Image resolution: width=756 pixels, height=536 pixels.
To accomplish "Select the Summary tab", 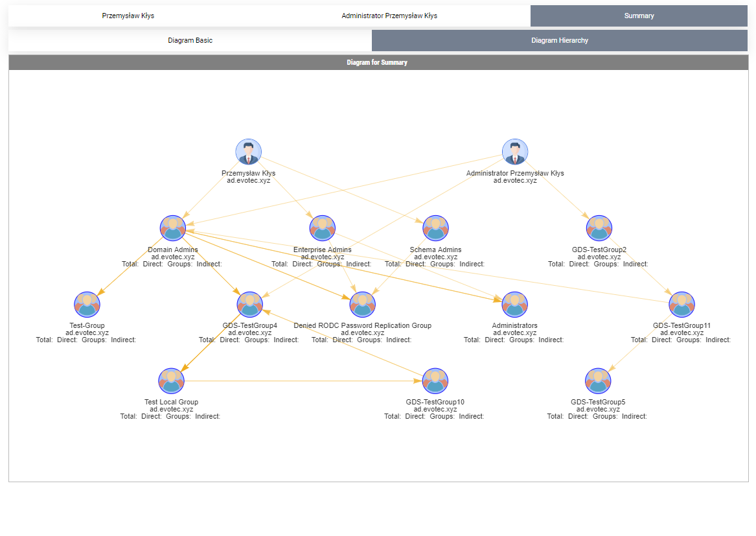I will pyautogui.click(x=639, y=16).
